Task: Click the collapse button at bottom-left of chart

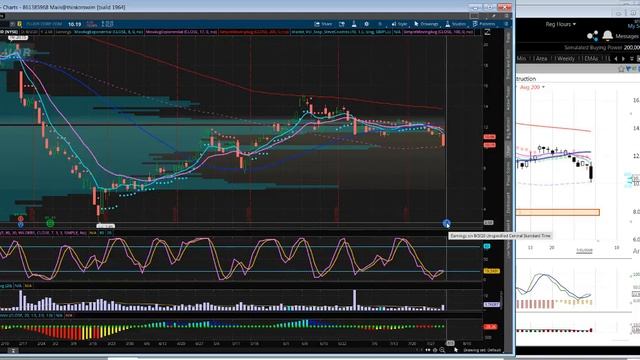Action: tap(13, 351)
